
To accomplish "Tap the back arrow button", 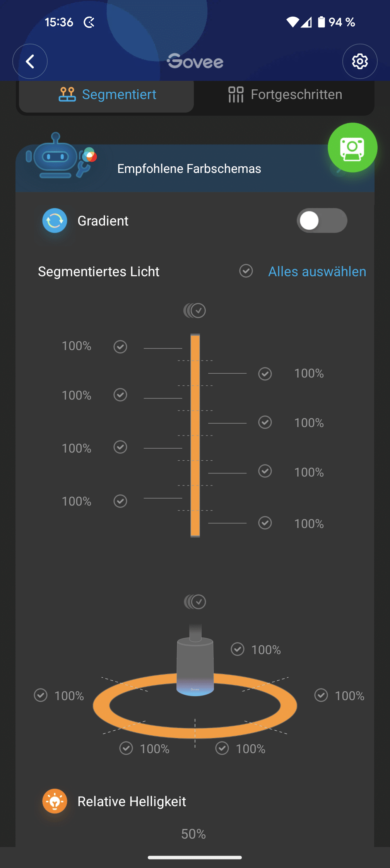I will pyautogui.click(x=30, y=62).
